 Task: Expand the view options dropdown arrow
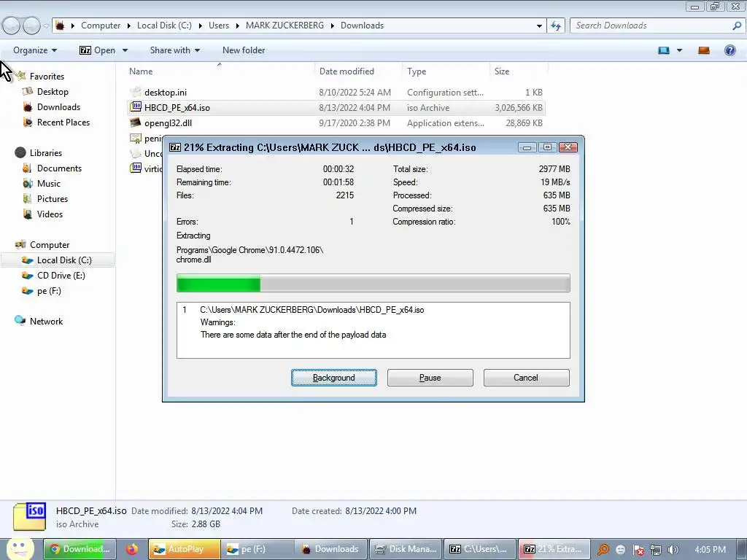tap(680, 50)
